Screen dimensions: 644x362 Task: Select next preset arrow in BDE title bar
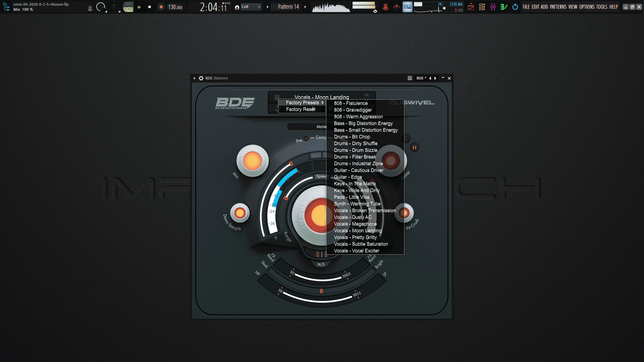pos(435,78)
